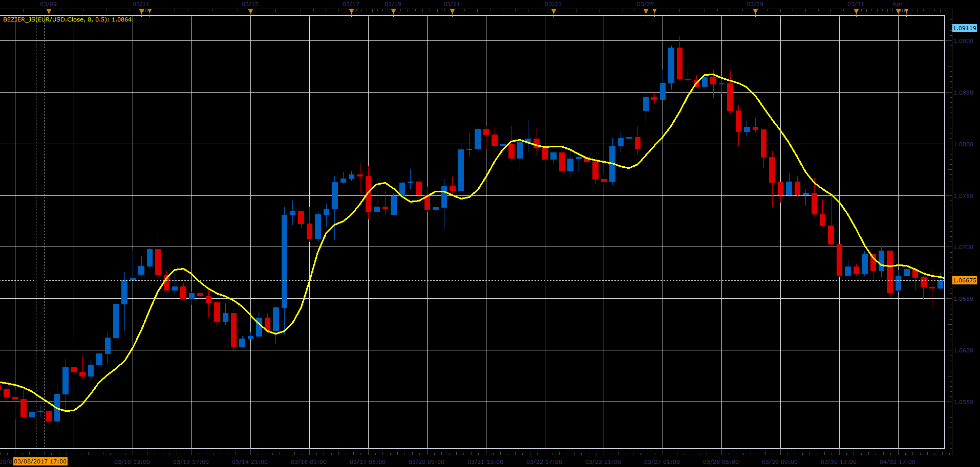
Task: Click the 03/15 date label on top axis
Action: point(250,4)
